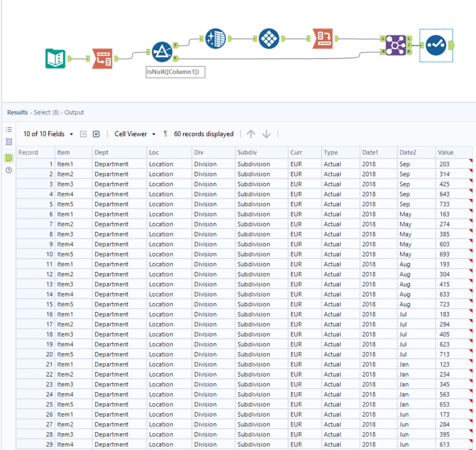Viewport: 476px width, 450px height.
Task: Select Date2 cell Aug in record 13
Action: pyautogui.click(x=416, y=284)
